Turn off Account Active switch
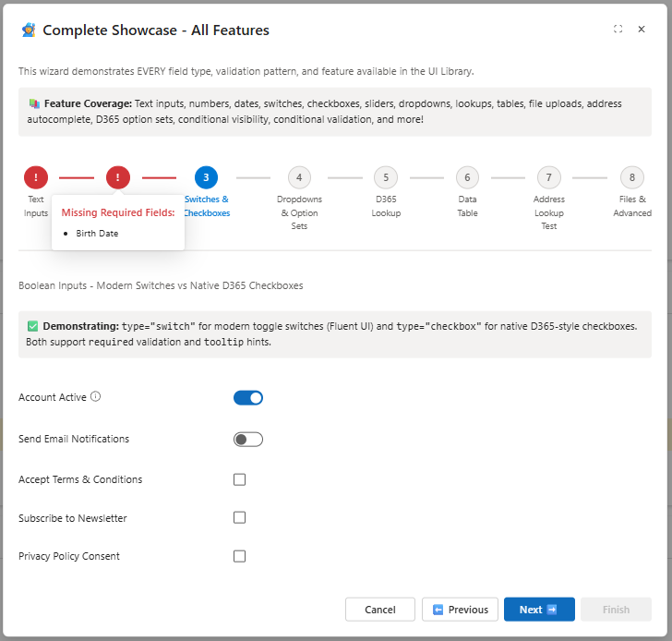Viewport: 672px width, 641px height. click(248, 398)
